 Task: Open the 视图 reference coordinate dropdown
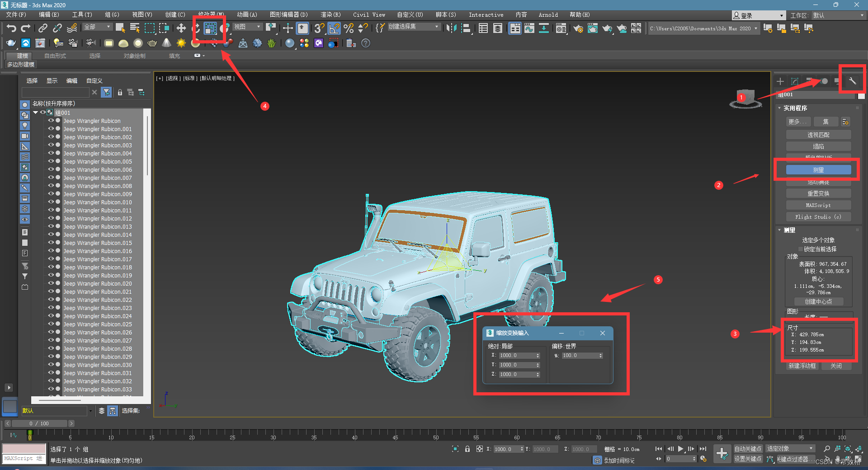pos(247,27)
